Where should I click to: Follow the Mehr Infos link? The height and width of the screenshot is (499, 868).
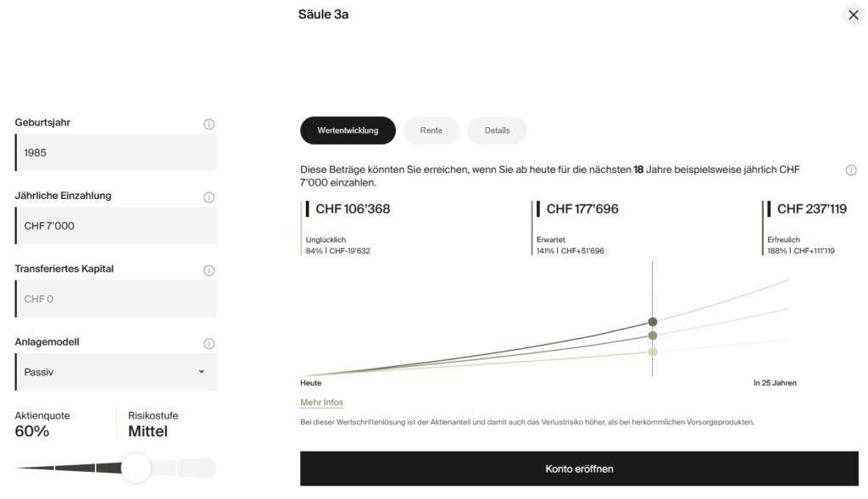coord(321,402)
